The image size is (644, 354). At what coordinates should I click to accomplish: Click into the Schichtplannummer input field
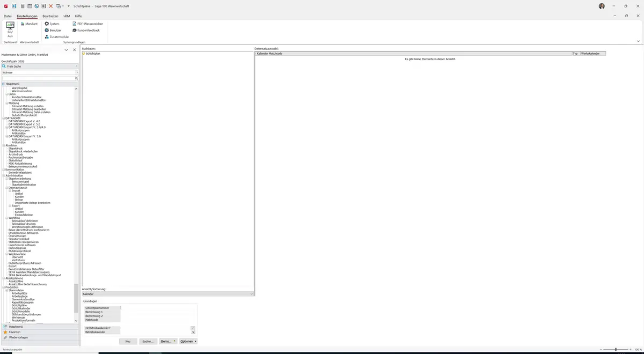[158, 308]
